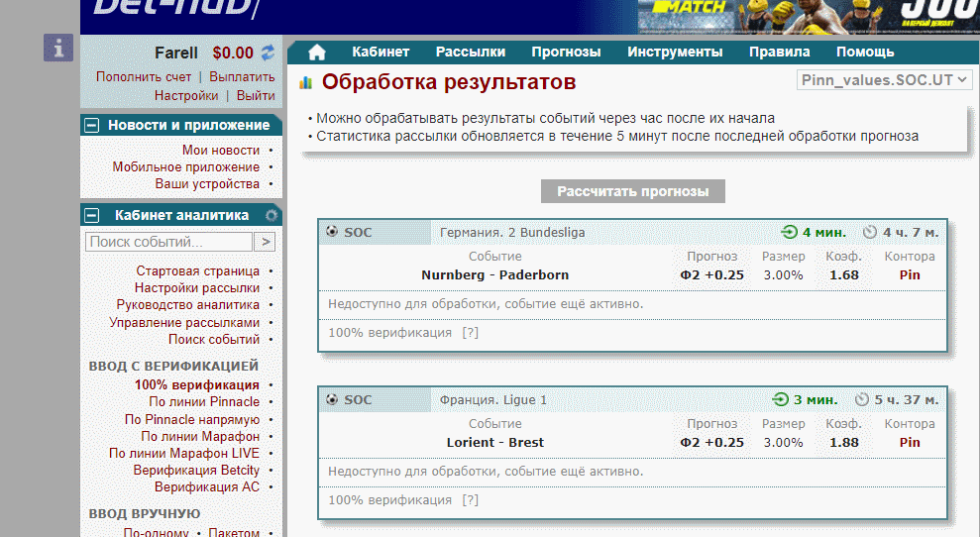
Task: Open the Pinn_values.SOC.UT dropdown
Action: (x=885, y=80)
